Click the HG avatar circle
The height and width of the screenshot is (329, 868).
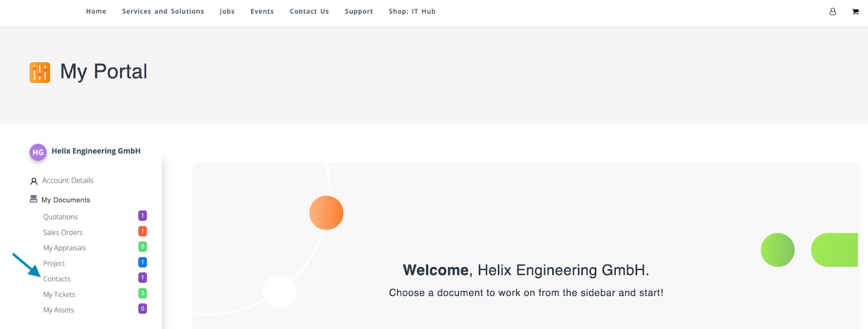38,152
